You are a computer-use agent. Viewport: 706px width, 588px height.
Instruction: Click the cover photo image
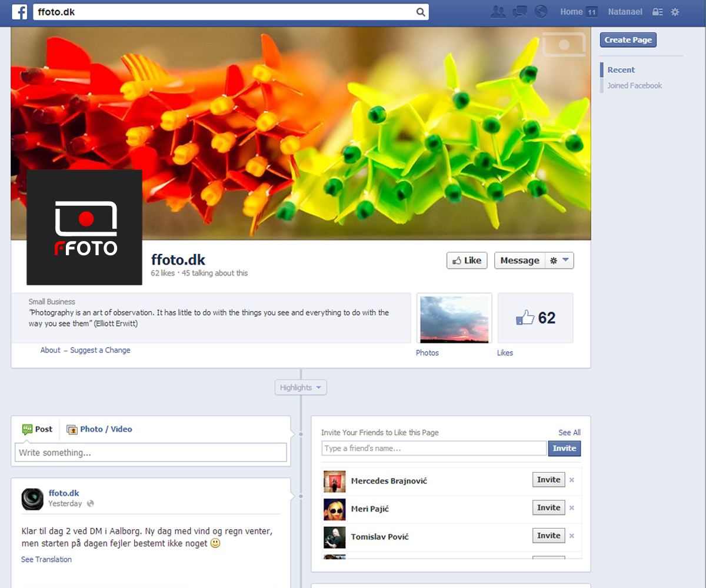[301, 133]
